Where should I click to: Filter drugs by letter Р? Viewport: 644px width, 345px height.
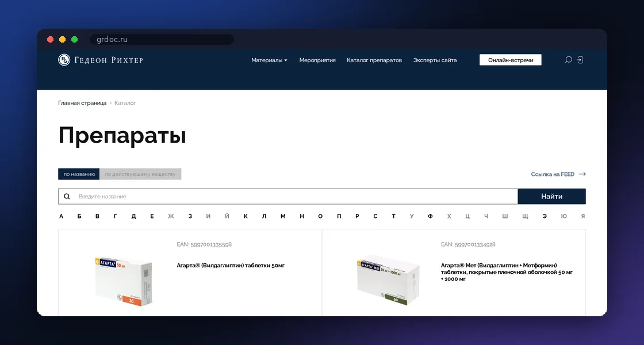click(x=357, y=216)
